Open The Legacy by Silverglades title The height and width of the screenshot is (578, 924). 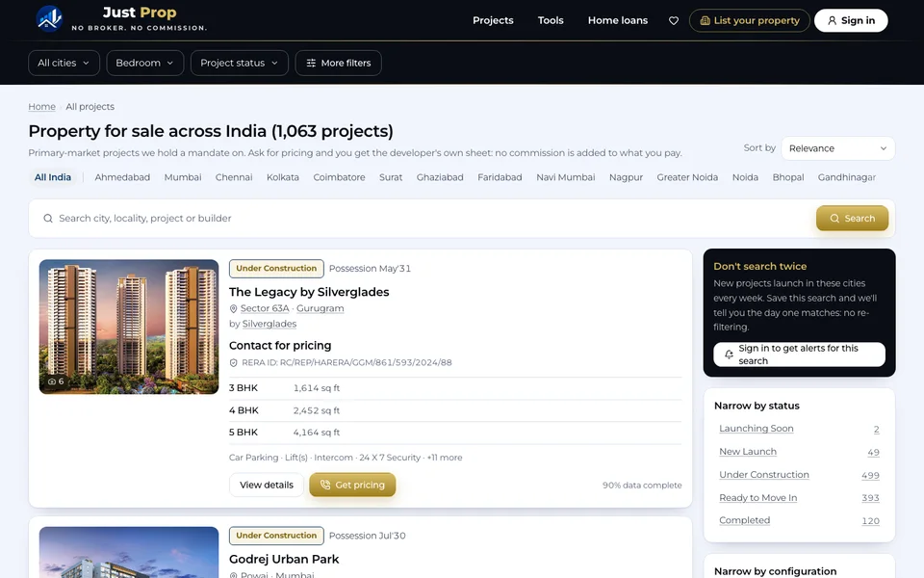coord(309,292)
